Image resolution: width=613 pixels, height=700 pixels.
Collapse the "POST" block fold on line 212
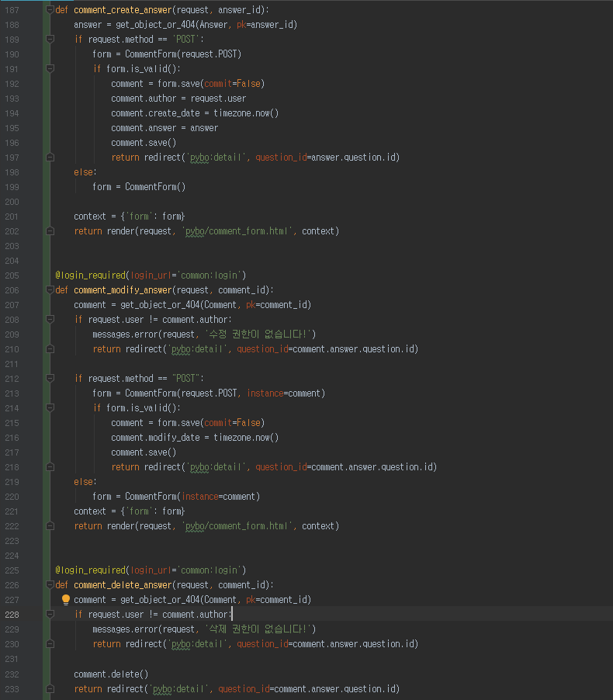[50, 379]
